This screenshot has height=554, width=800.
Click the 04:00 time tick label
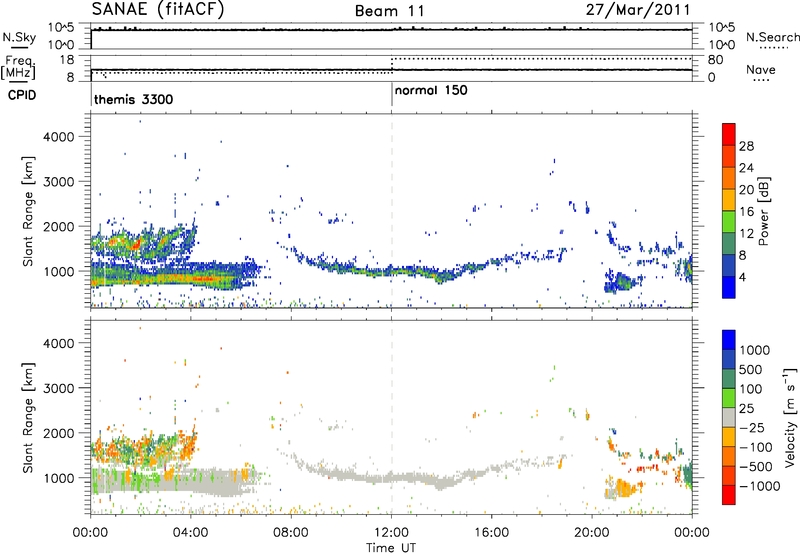pyautogui.click(x=190, y=533)
